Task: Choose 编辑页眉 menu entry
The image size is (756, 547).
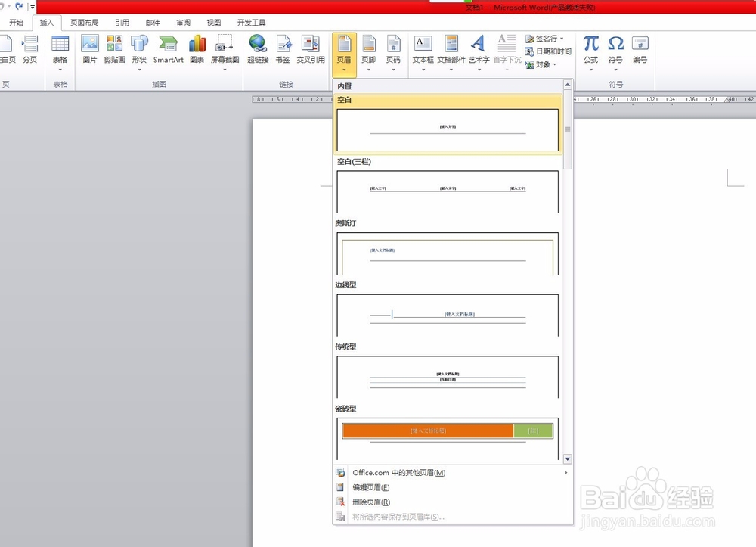Action: [x=452, y=487]
